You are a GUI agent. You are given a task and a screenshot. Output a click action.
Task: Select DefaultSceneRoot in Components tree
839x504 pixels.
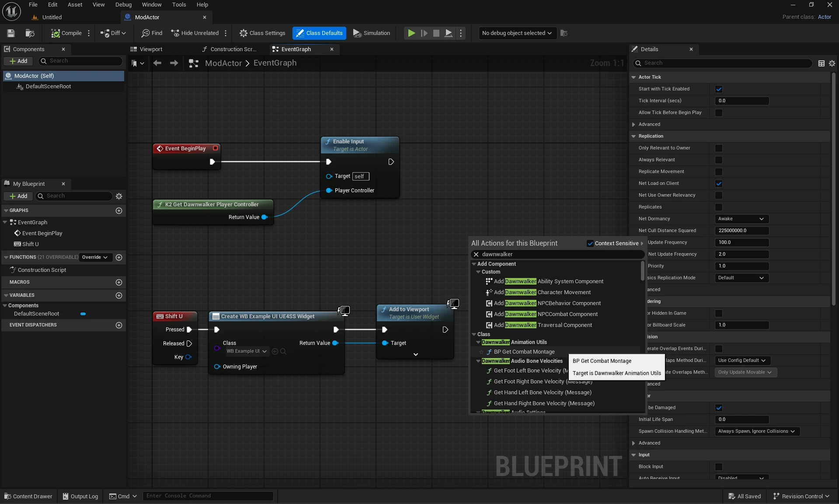pos(48,87)
